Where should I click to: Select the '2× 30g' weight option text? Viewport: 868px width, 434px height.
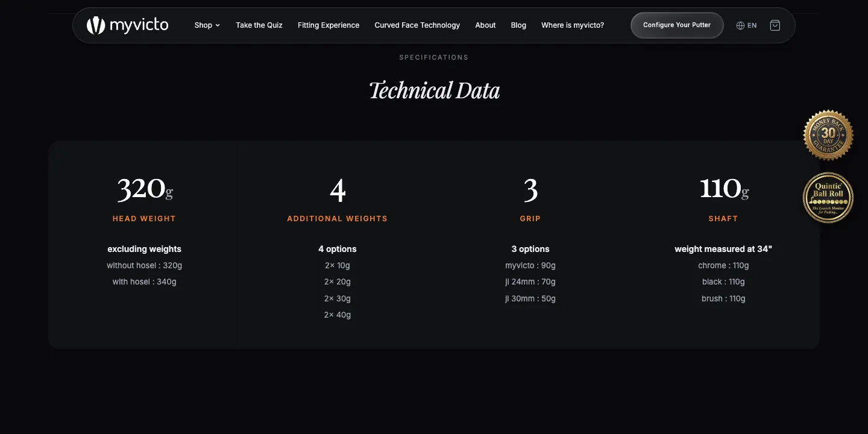coord(338,299)
